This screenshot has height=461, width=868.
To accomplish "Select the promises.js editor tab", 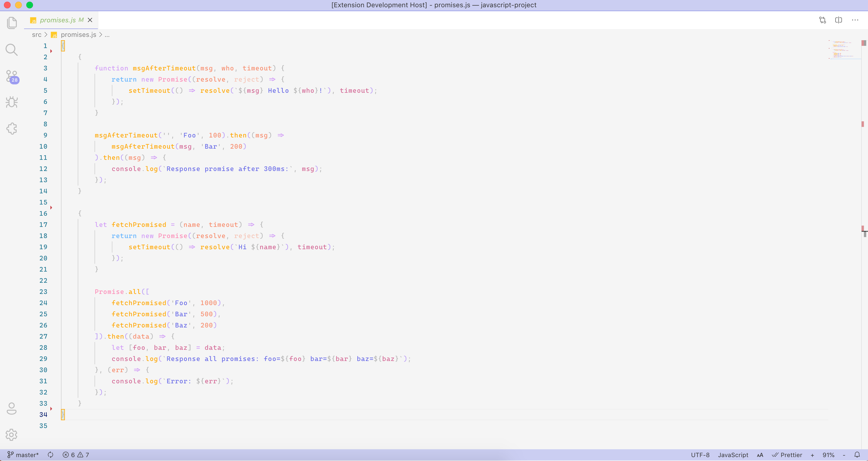I will coord(58,20).
